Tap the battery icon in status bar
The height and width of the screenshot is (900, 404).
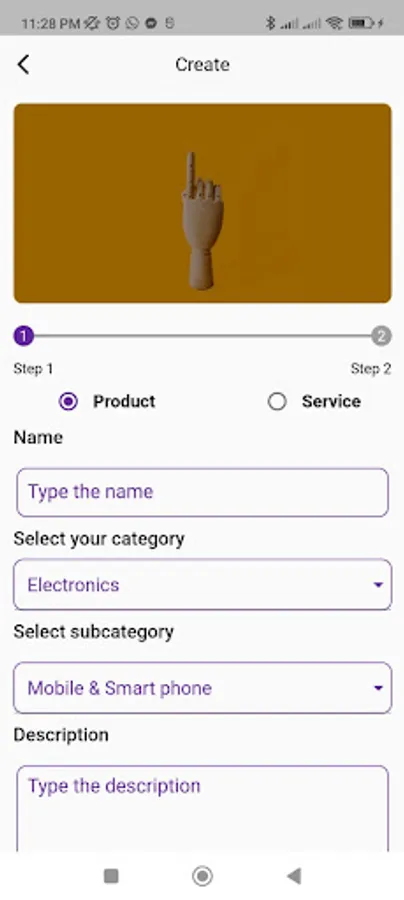pyautogui.click(x=361, y=23)
